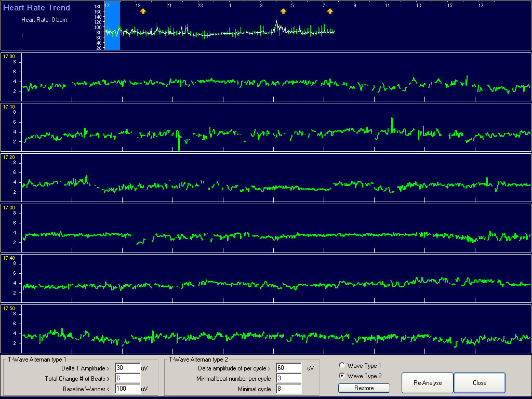Click the Heart Rate Trend title
This screenshot has width=532, height=399.
37,8
